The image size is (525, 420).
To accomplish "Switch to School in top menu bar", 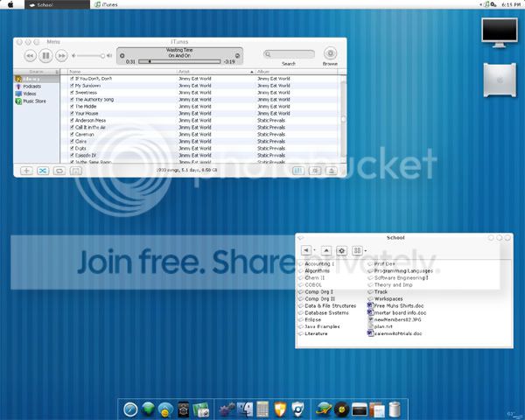I will (57, 4).
